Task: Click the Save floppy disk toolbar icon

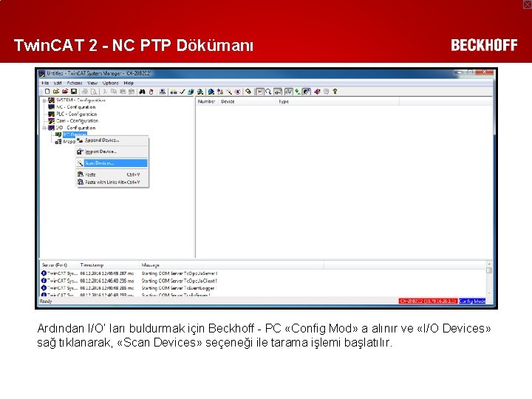Action: click(74, 92)
